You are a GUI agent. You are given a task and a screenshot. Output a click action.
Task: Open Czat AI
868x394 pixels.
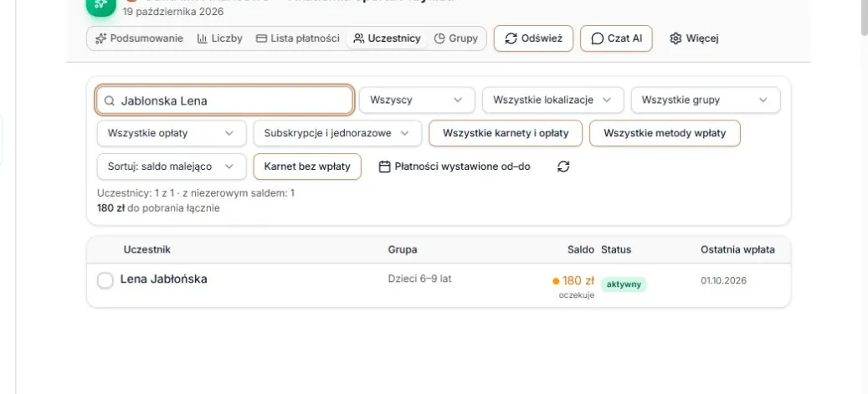coord(616,38)
